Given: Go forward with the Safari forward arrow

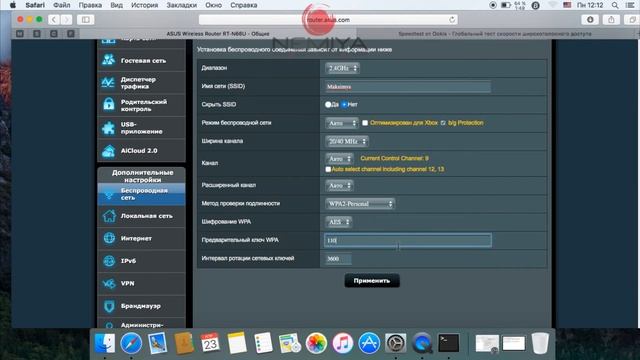Looking at the screenshot, I should coord(66,20).
